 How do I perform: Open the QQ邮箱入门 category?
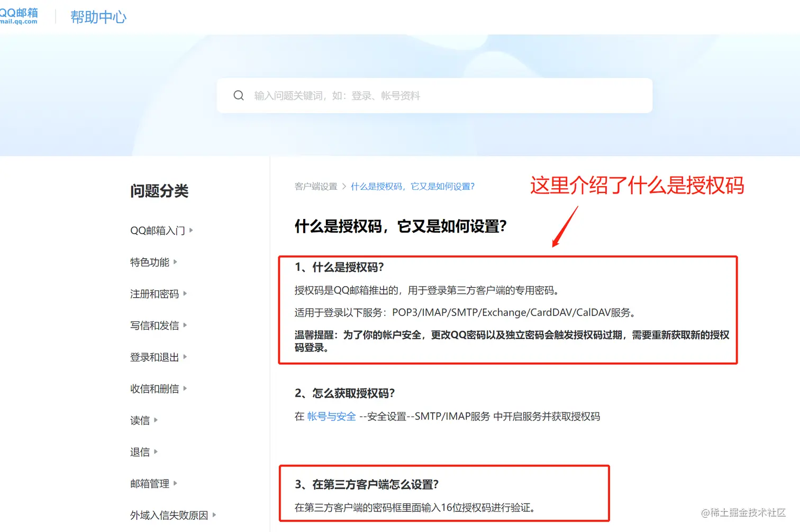[158, 231]
